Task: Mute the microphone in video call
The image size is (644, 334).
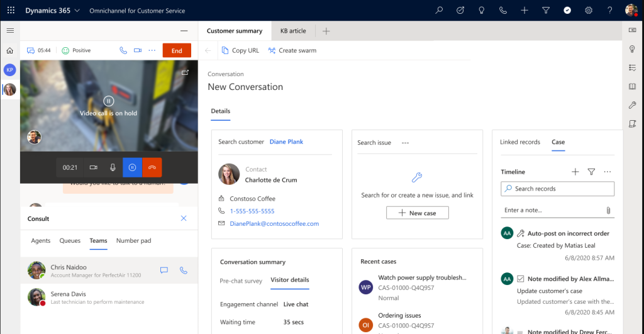Action: pos(113,167)
